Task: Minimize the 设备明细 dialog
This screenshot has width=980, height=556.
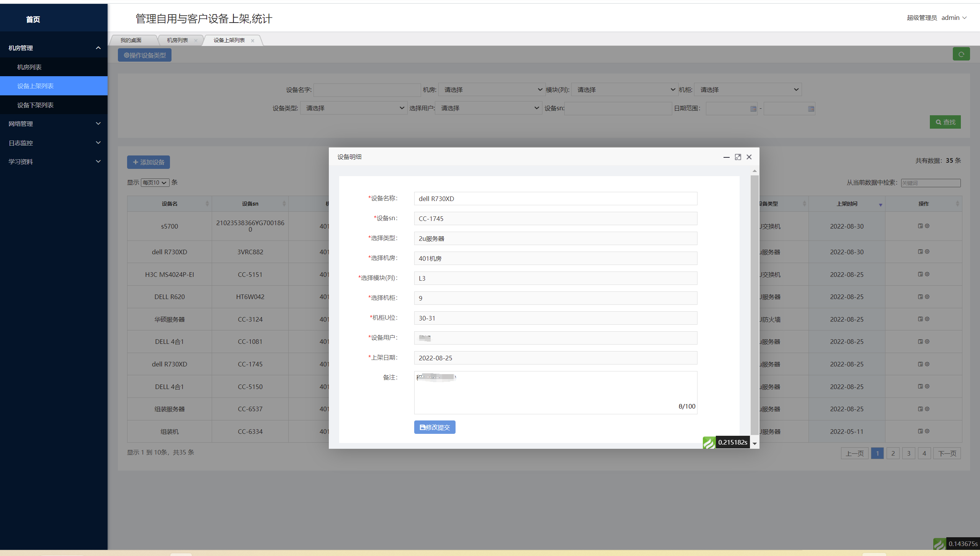Action: click(x=726, y=157)
